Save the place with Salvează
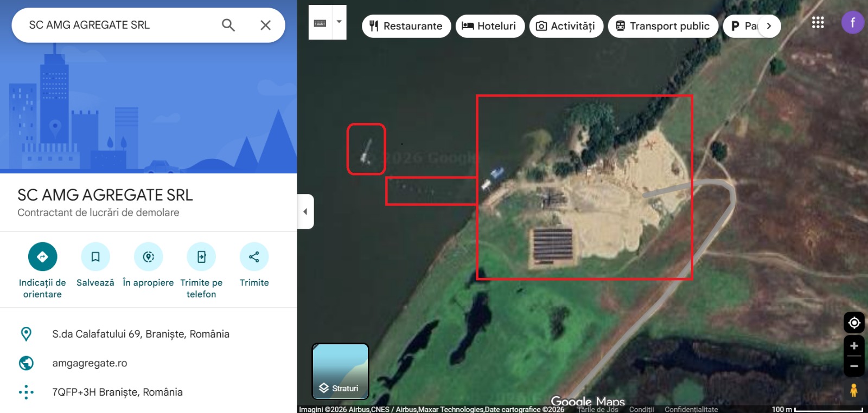The image size is (868, 413). (95, 257)
